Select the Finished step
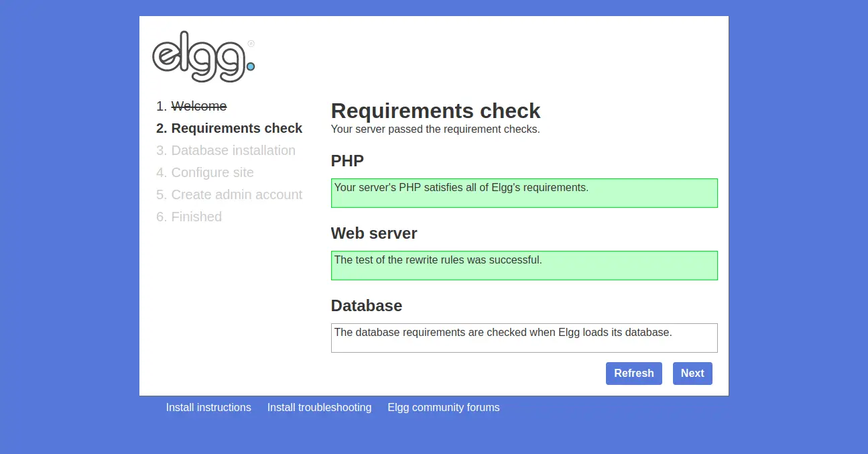This screenshot has width=868, height=454. (196, 217)
